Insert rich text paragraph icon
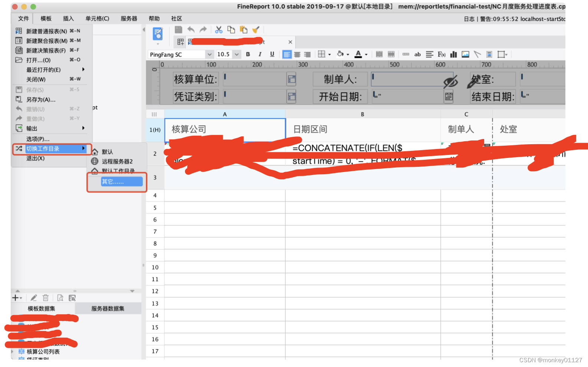 (x=429, y=54)
